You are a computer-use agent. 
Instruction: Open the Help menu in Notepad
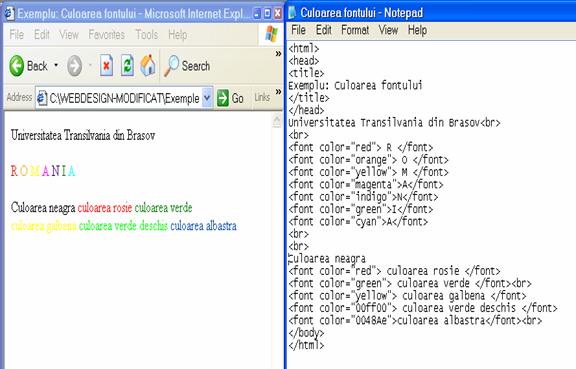point(417,30)
